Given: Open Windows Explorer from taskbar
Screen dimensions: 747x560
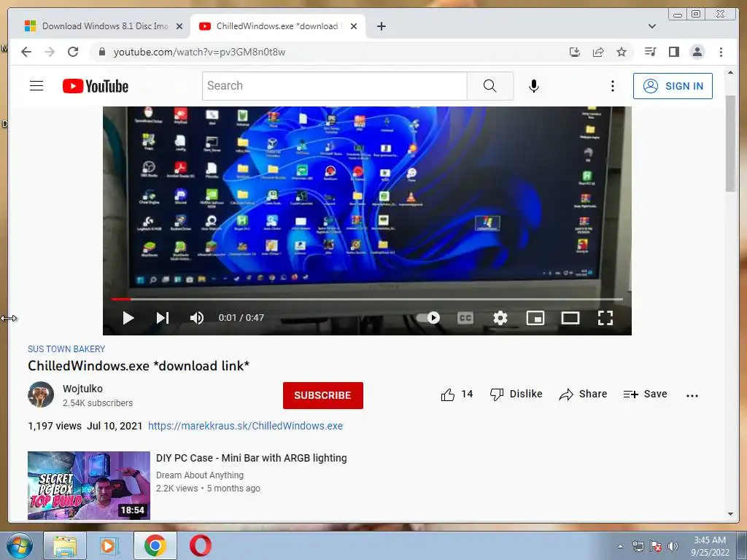Looking at the screenshot, I should click(65, 545).
